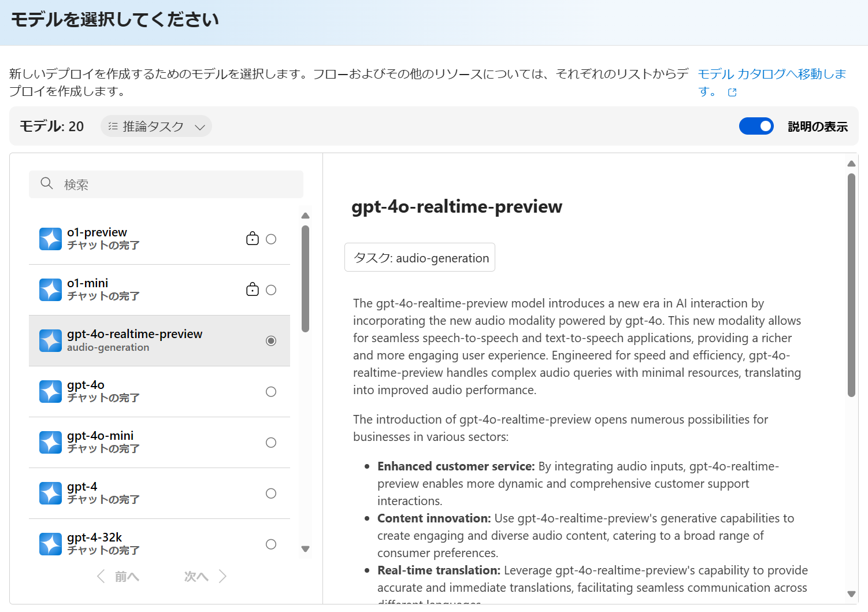Click the o1-preview model icon

pyautogui.click(x=50, y=239)
